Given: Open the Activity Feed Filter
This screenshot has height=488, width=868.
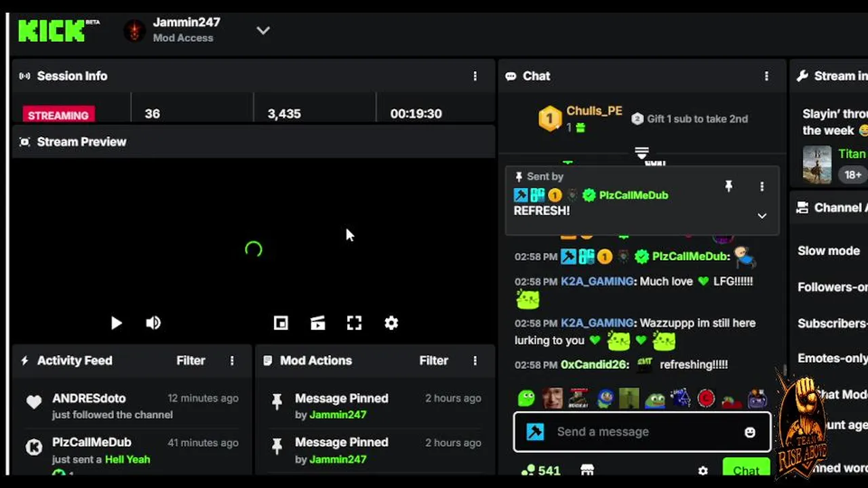Looking at the screenshot, I should click(x=191, y=361).
